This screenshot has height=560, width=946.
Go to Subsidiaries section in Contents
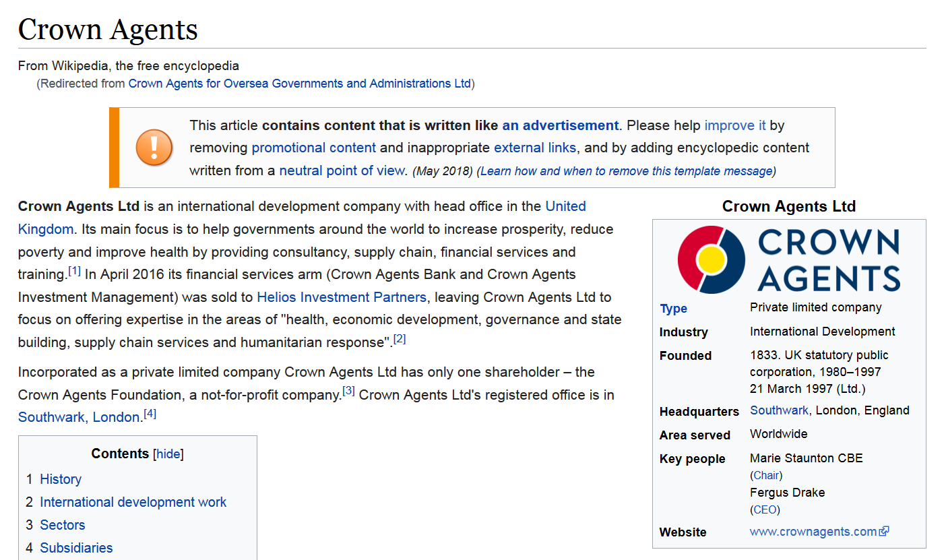point(76,548)
